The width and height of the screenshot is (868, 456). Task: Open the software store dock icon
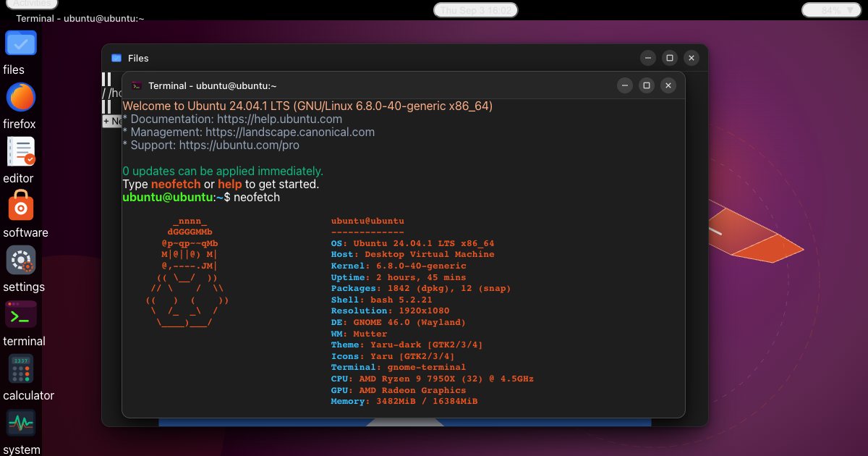(x=21, y=206)
